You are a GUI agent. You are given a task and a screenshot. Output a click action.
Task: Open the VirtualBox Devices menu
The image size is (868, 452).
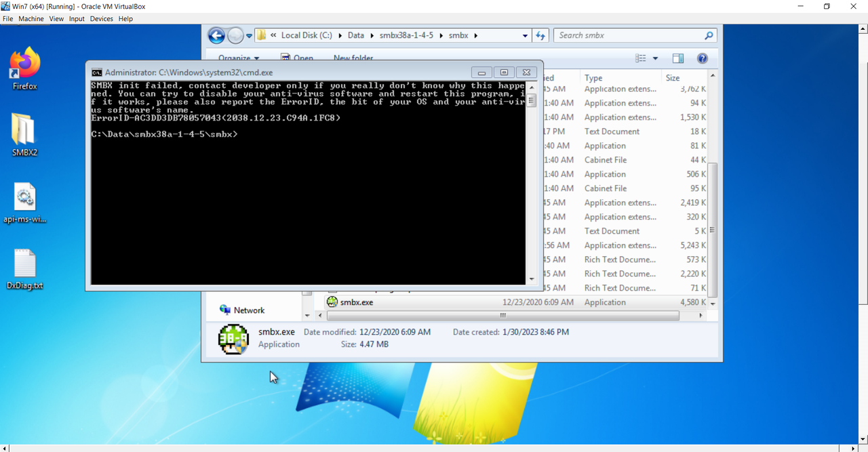(102, 19)
